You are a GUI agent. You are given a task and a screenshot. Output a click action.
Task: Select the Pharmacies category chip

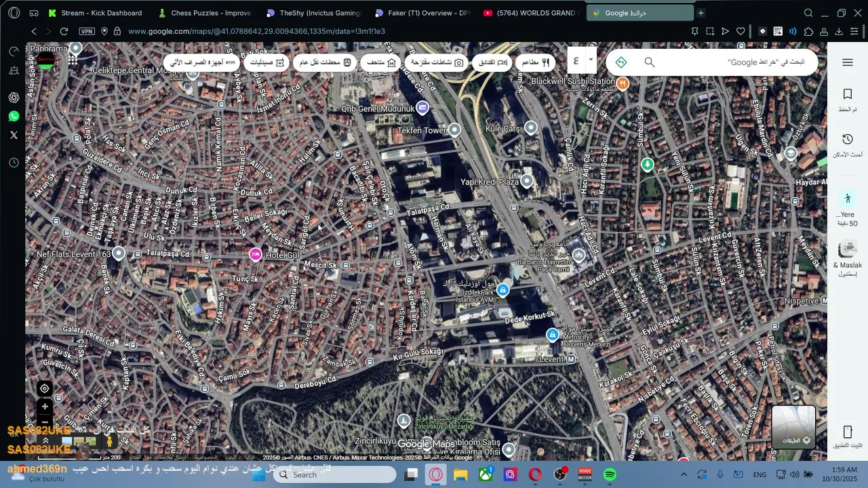point(267,62)
